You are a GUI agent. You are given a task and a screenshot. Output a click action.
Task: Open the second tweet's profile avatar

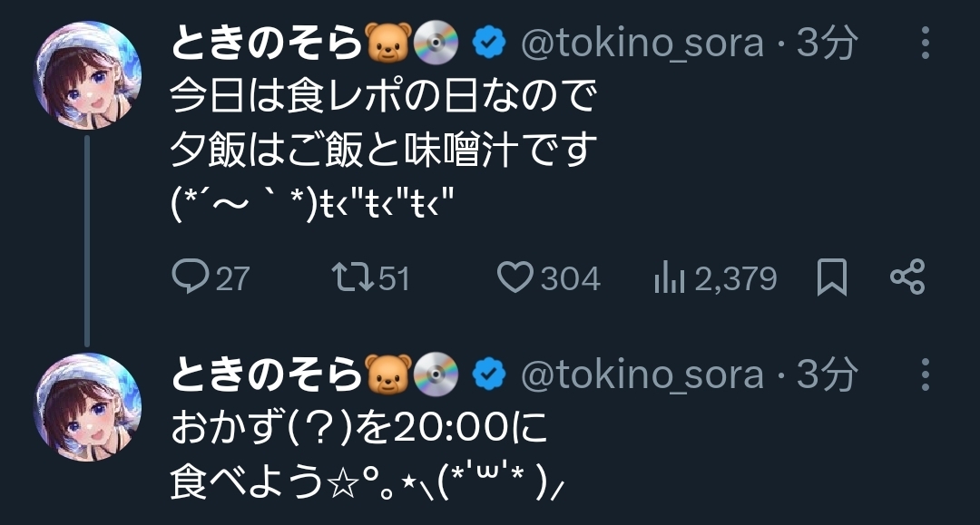(87, 407)
